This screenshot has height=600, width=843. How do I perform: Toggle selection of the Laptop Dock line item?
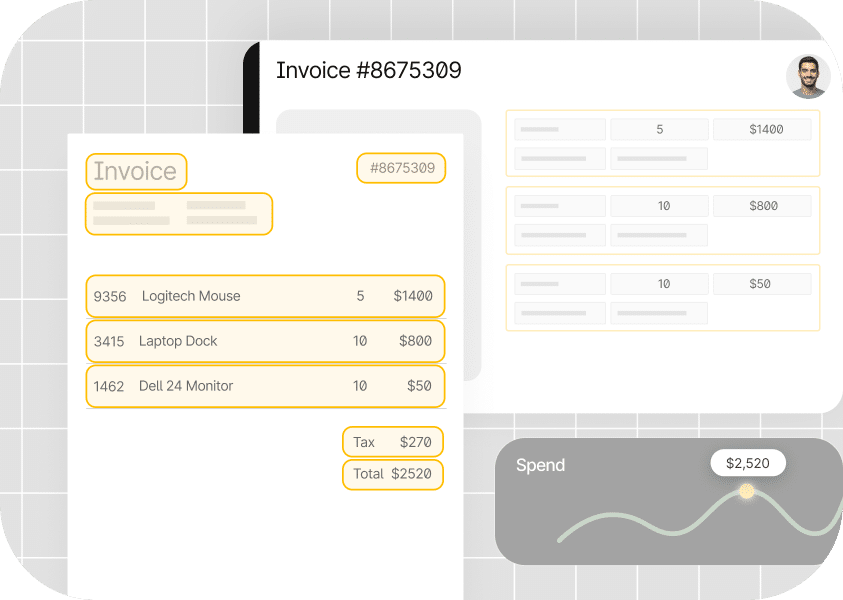click(x=264, y=341)
